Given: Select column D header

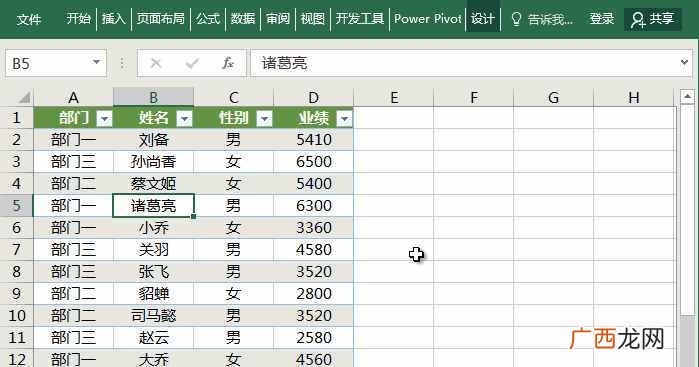Looking at the screenshot, I should tap(313, 97).
